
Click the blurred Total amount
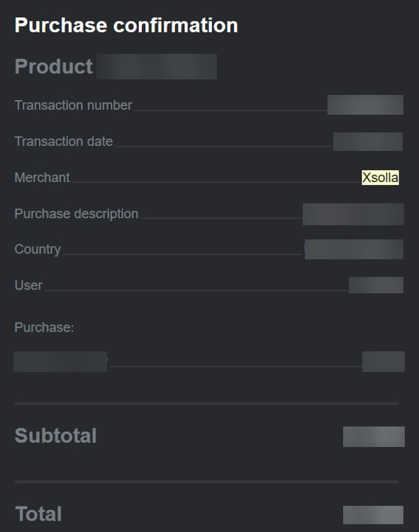[373, 515]
